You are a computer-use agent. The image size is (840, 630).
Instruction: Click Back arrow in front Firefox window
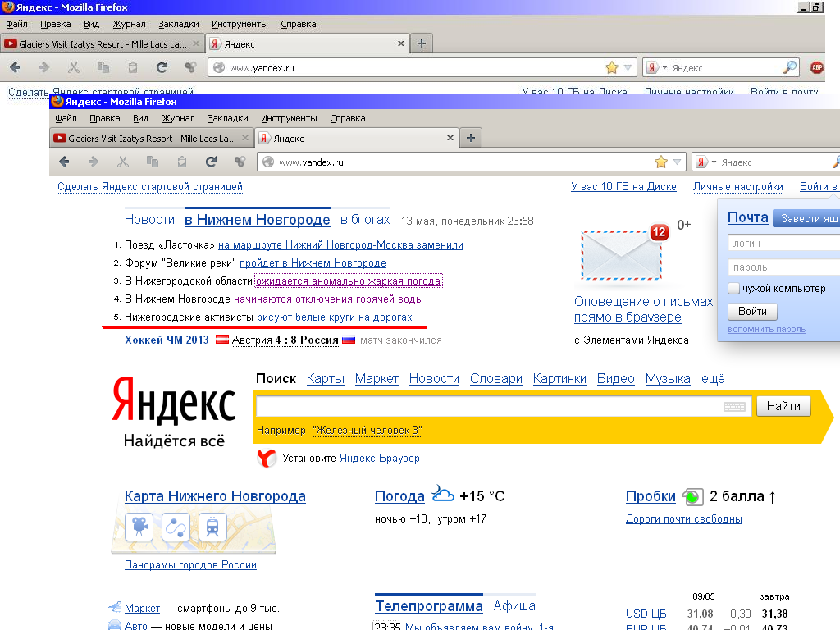coord(64,162)
